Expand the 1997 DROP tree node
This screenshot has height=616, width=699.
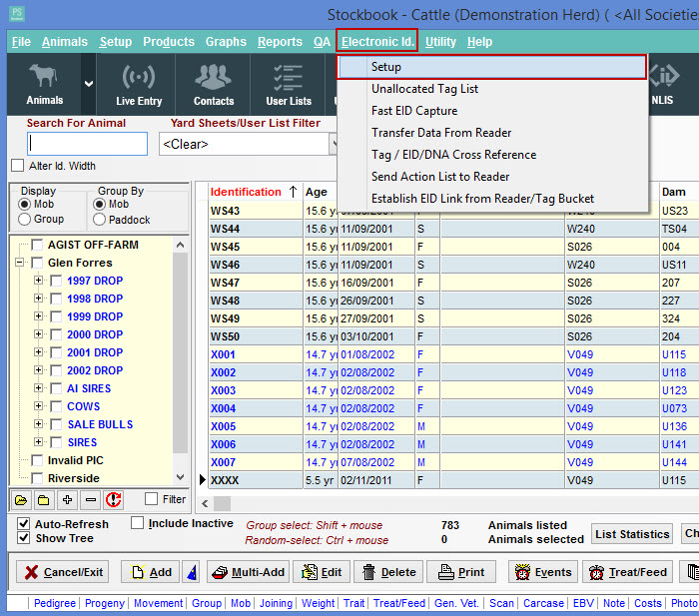coord(39,281)
